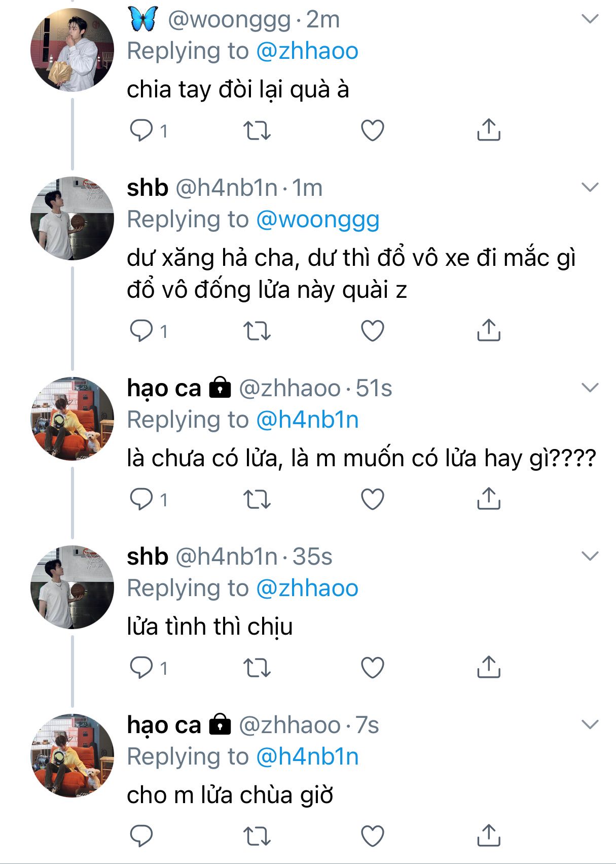Screen dimensions: 616x864
Task: Open the @woonggg mention in shb's reply
Action: pyautogui.click(x=317, y=220)
